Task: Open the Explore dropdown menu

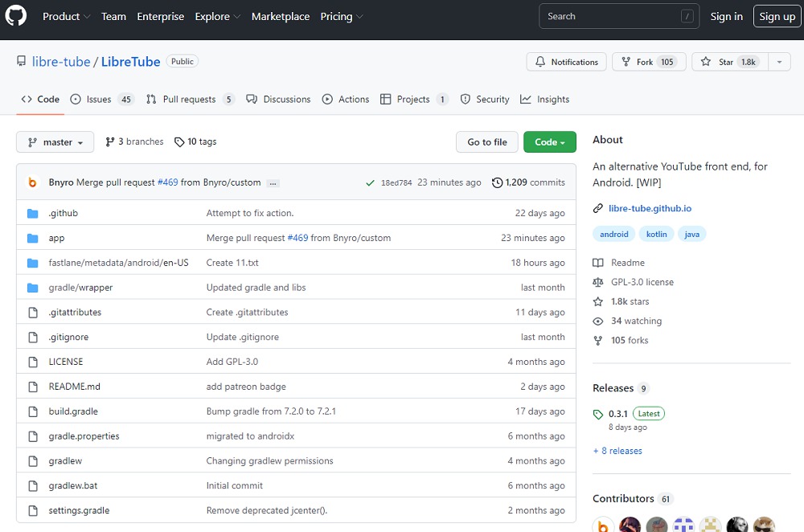Action: pos(217,16)
